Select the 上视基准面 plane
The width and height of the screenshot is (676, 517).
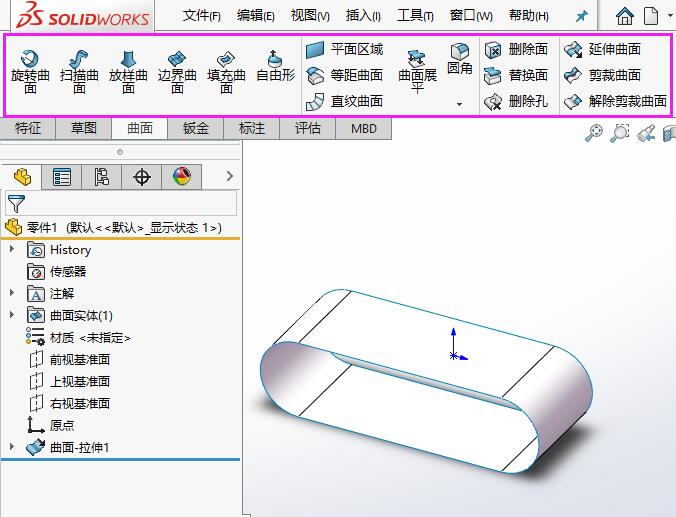69,382
